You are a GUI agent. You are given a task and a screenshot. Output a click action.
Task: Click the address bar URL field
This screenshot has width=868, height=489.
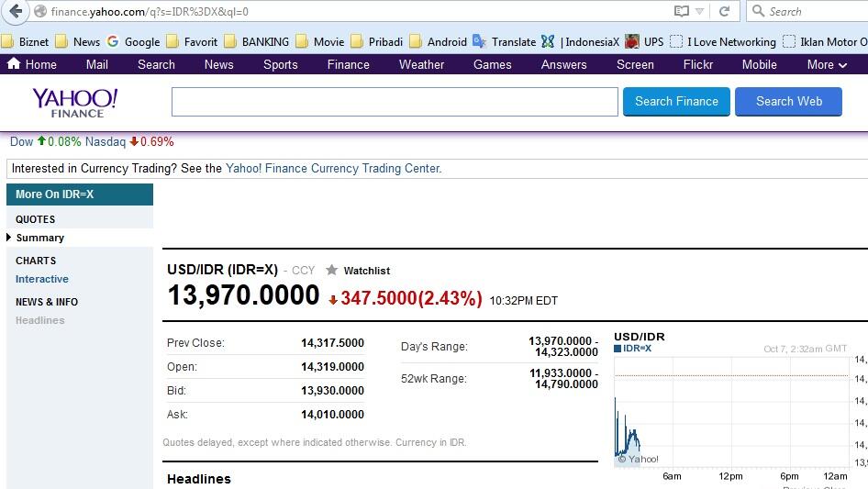pos(354,11)
